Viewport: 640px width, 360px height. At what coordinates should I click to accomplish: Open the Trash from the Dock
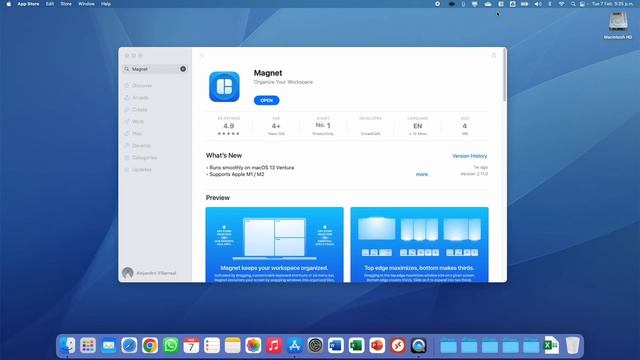click(x=572, y=346)
